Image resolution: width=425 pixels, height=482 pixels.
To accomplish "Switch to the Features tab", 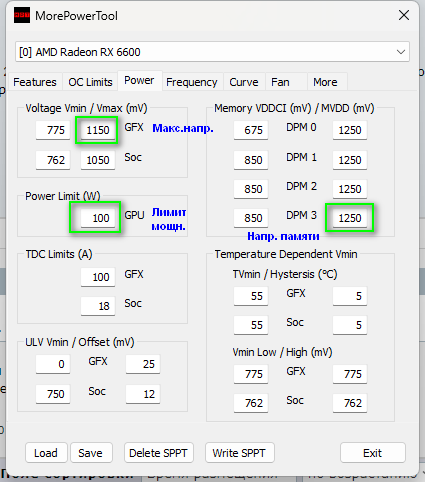I will pyautogui.click(x=35, y=82).
